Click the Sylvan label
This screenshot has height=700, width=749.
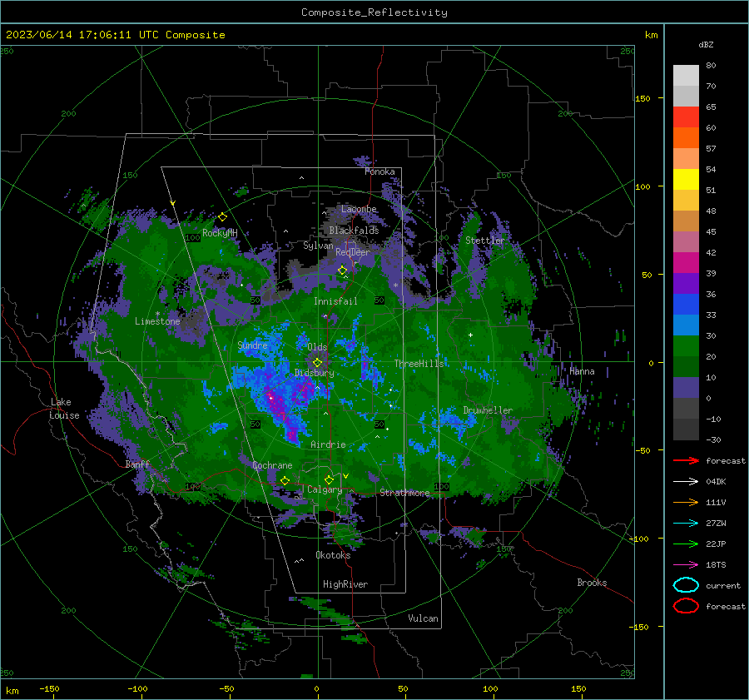coord(318,246)
